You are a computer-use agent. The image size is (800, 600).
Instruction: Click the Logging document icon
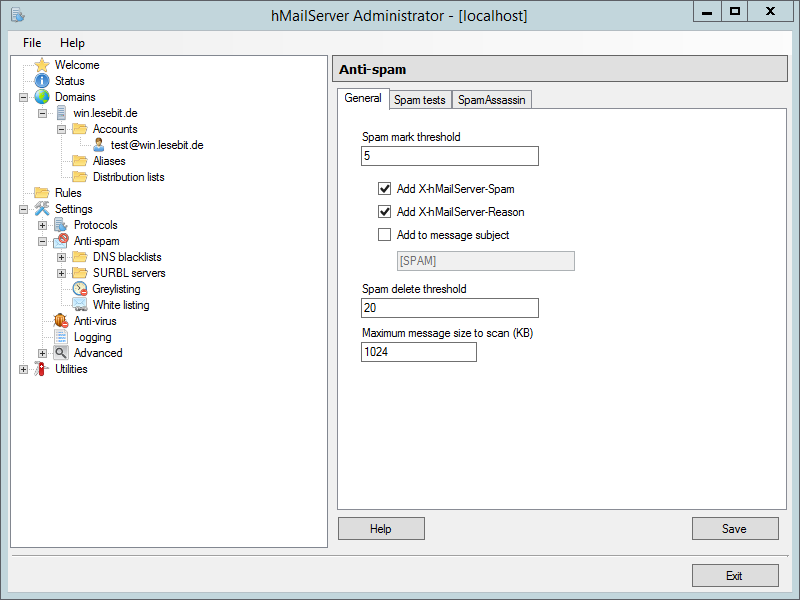(61, 337)
